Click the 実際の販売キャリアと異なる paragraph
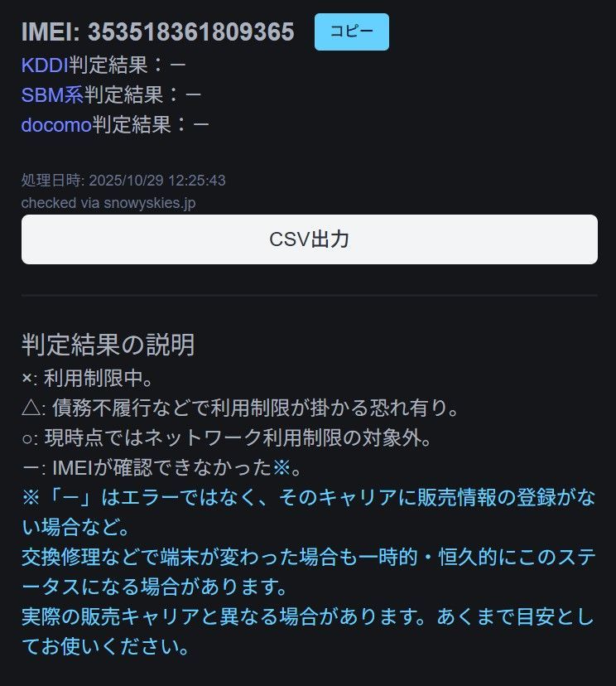Viewport: 616px width, 686px height. click(x=308, y=631)
